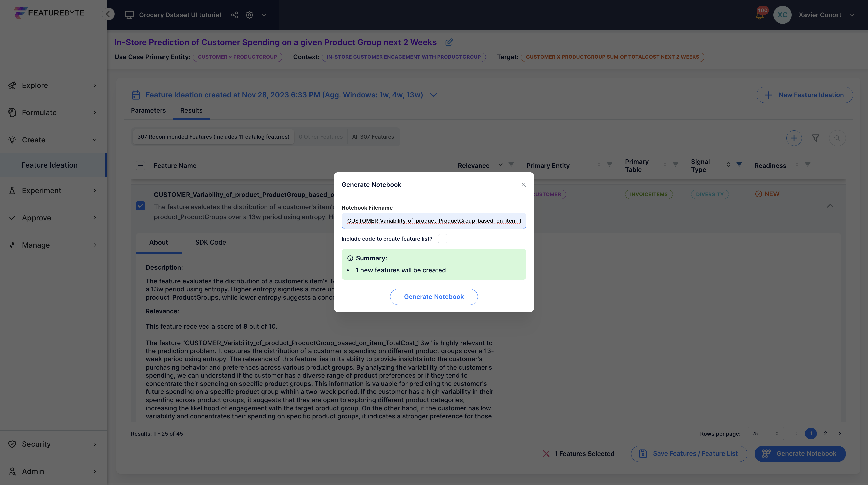Open the Xavier Conort user menu chevron
This screenshot has width=868, height=485.
pyautogui.click(x=852, y=15)
